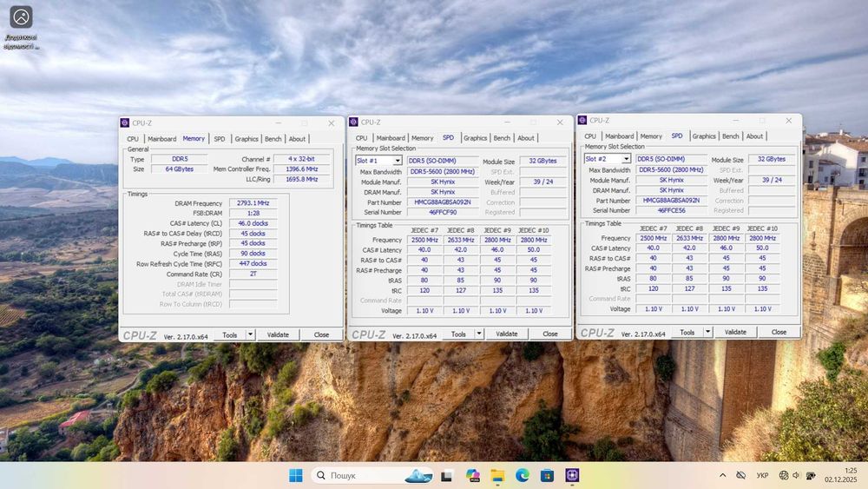Select the 64 GBytes size value
The width and height of the screenshot is (868, 489).
(180, 169)
